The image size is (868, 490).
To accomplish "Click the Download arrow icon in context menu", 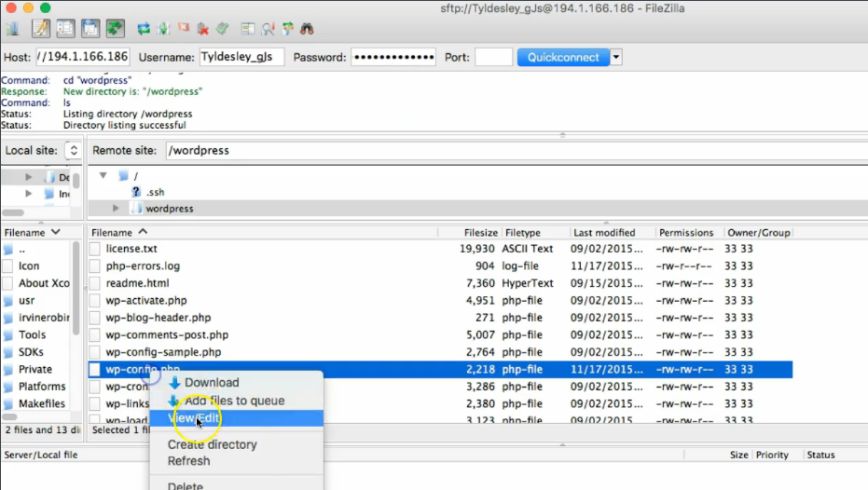I will pyautogui.click(x=174, y=383).
